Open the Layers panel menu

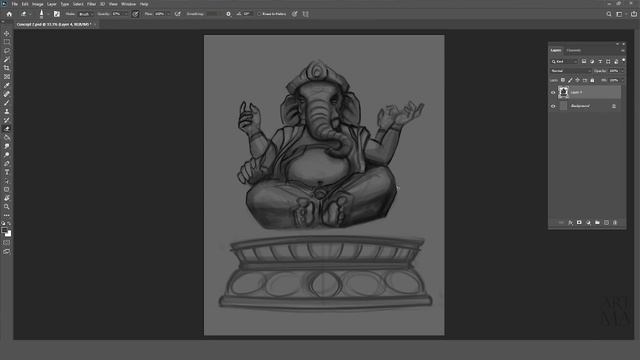622,51
